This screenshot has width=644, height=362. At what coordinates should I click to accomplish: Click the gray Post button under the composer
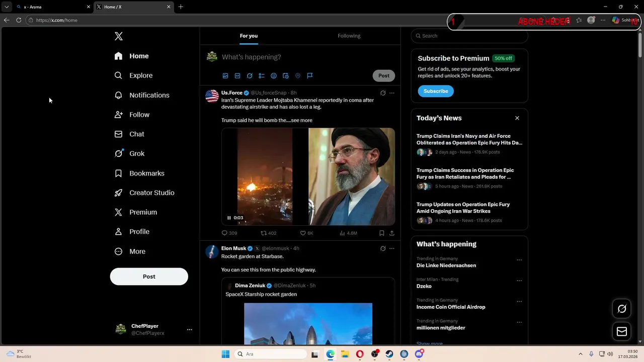click(x=384, y=76)
